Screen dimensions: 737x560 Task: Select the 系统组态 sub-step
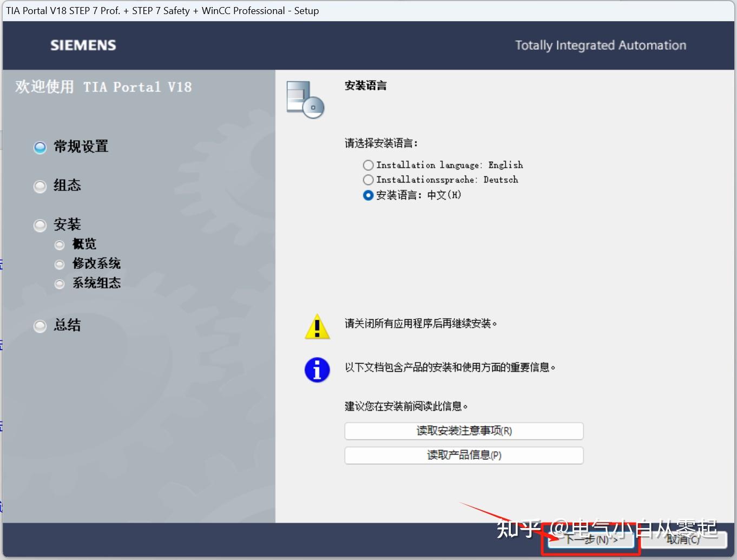pyautogui.click(x=60, y=284)
